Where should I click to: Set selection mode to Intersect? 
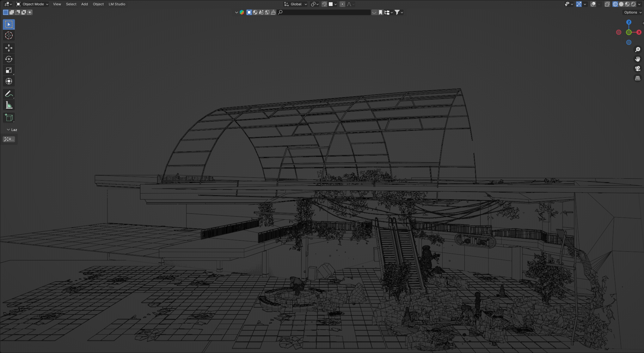click(30, 12)
